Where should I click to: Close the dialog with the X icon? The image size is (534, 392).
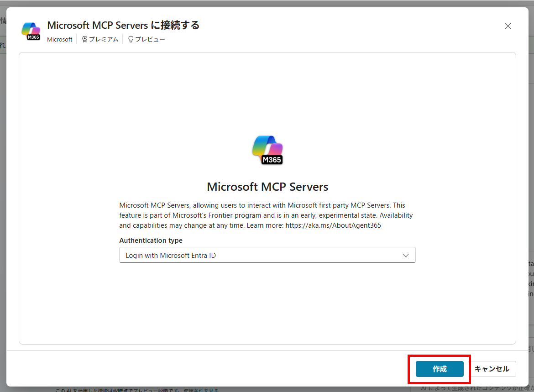pyautogui.click(x=508, y=26)
